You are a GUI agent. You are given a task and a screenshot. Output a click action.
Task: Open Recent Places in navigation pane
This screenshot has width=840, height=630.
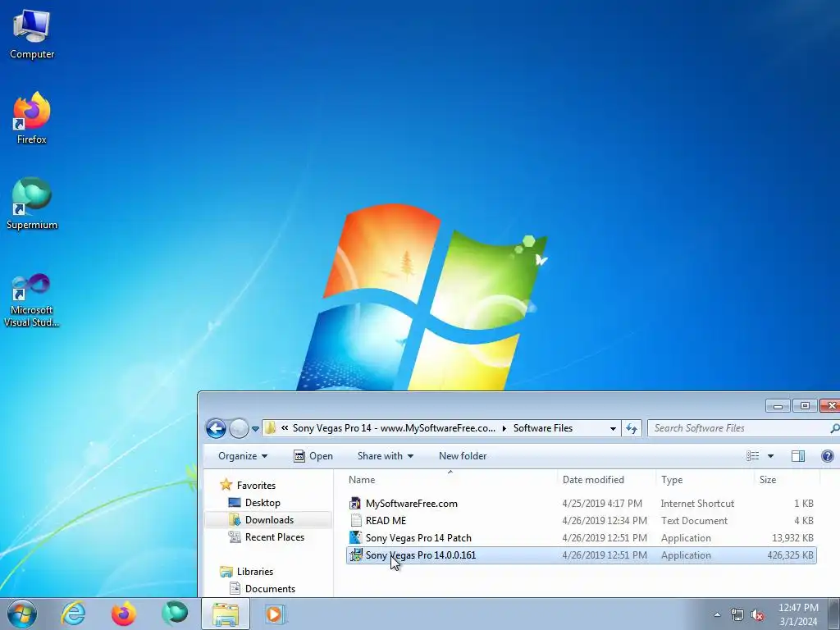pos(267,536)
